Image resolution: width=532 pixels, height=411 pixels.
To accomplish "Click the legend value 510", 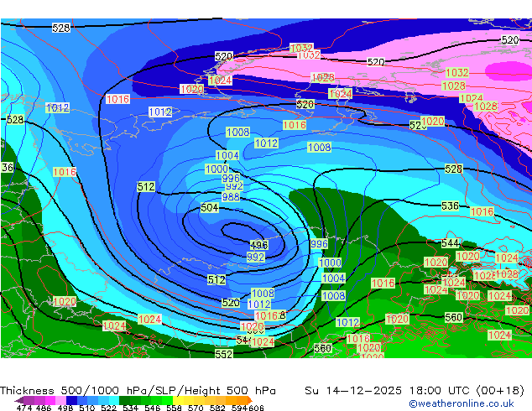I will pos(87,408).
